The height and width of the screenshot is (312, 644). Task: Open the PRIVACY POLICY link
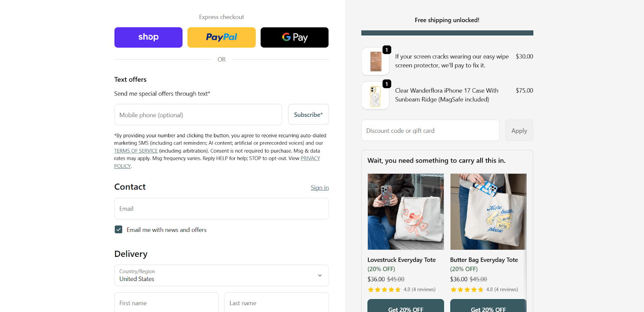(310, 158)
